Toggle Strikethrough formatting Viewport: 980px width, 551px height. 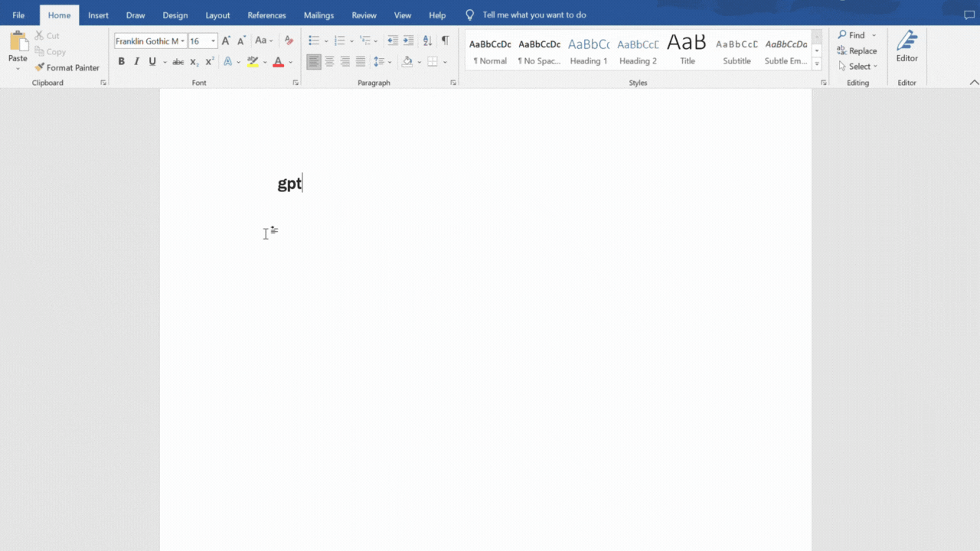[x=178, y=62]
